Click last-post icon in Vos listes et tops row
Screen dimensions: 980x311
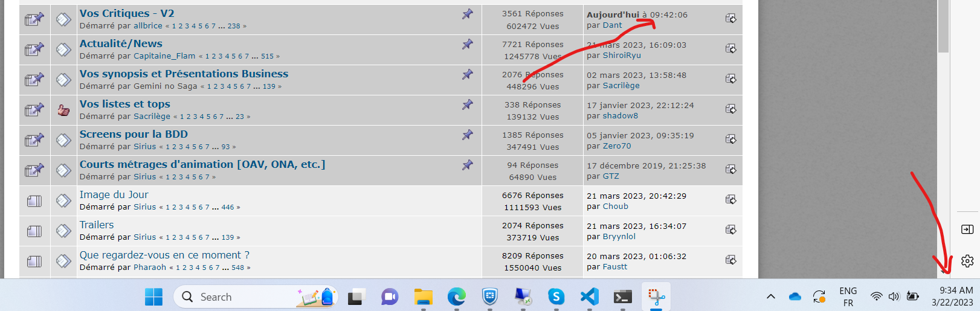pos(731,109)
